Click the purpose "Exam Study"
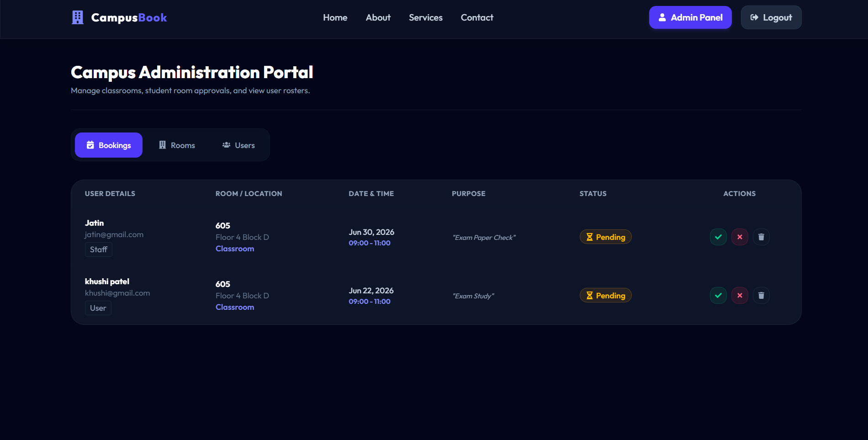This screenshot has height=440, width=868. pyautogui.click(x=473, y=296)
